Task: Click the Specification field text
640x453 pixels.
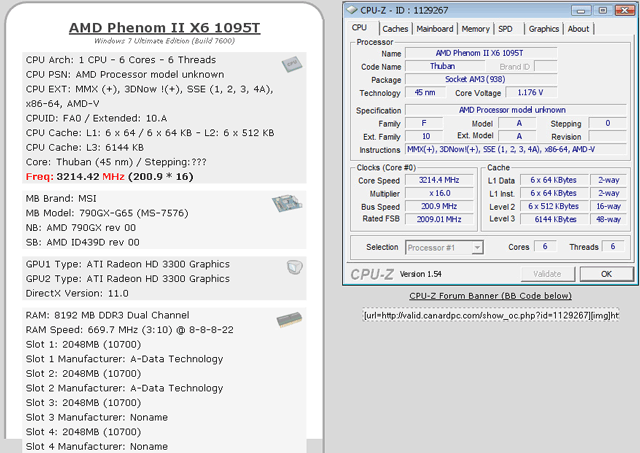Action: click(515, 110)
